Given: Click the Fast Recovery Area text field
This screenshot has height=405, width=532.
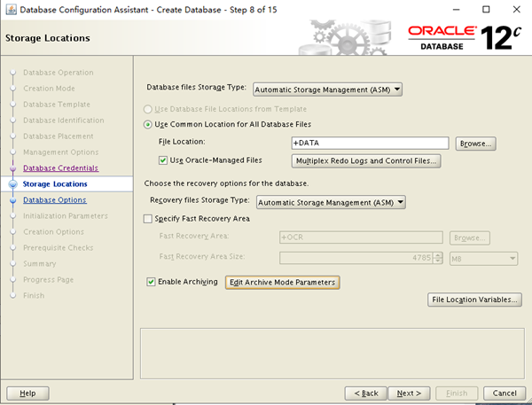Looking at the screenshot, I should (x=361, y=238).
